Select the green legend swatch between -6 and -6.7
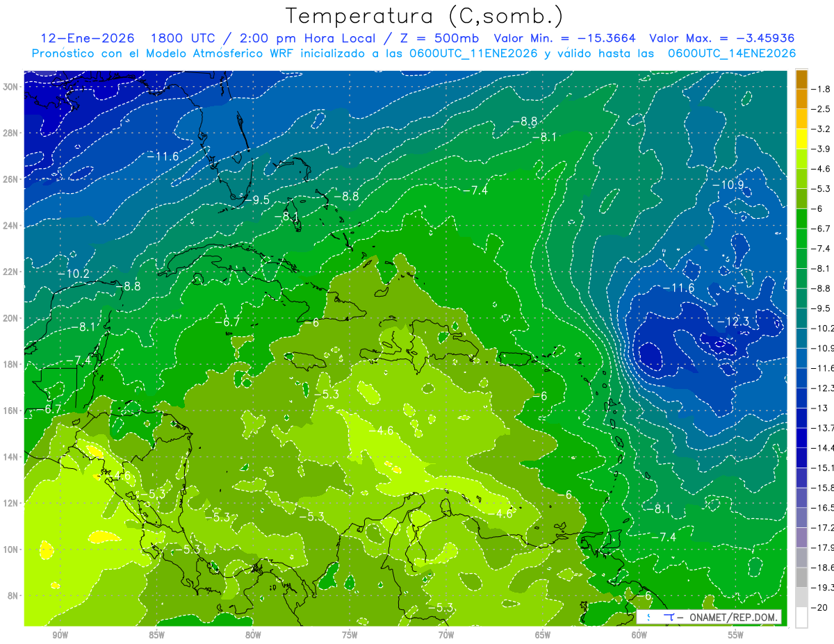The image size is (834, 644). (801, 219)
